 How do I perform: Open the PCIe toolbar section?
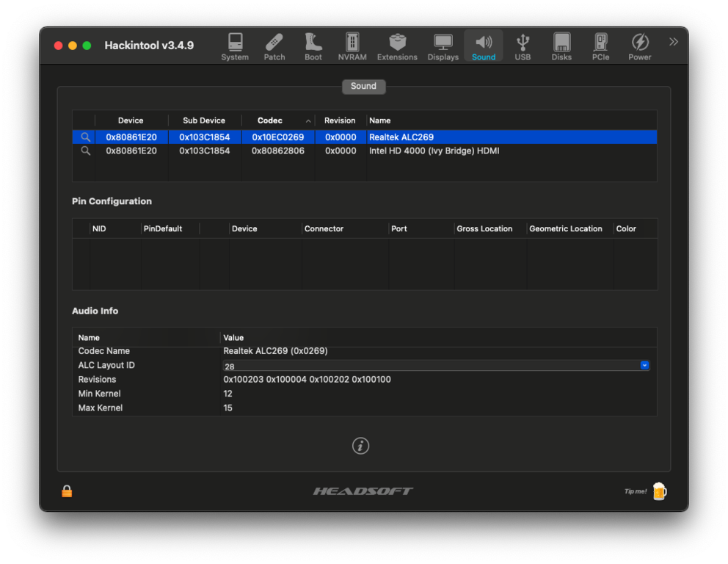(x=600, y=46)
